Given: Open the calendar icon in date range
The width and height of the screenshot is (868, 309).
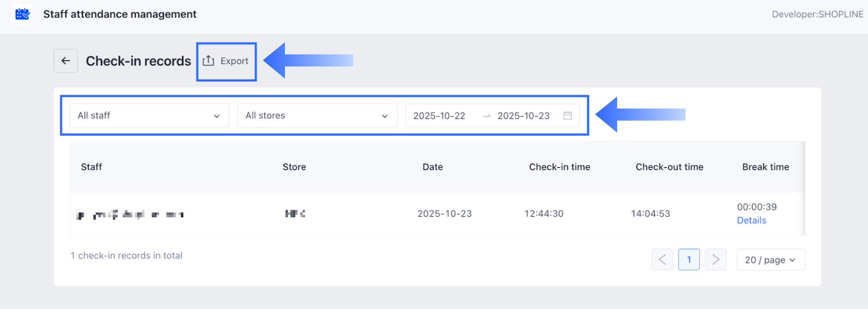Looking at the screenshot, I should point(567,116).
